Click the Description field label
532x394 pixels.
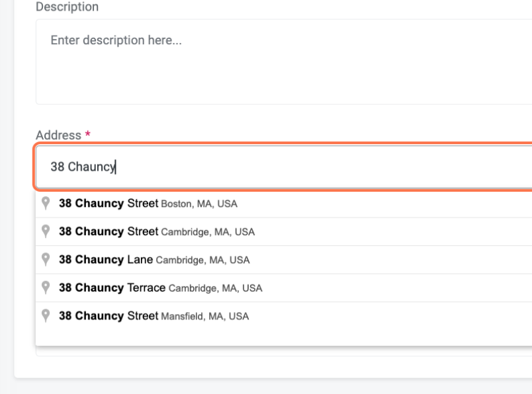point(67,7)
